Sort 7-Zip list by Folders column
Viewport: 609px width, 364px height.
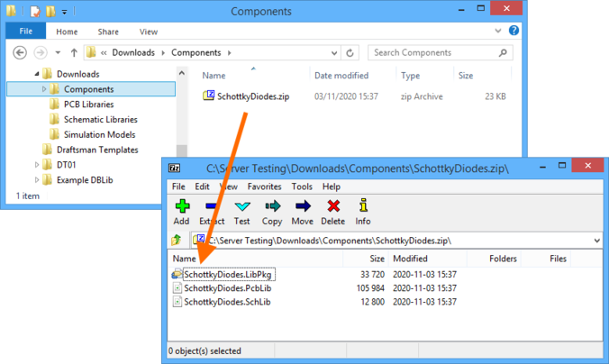tap(503, 259)
